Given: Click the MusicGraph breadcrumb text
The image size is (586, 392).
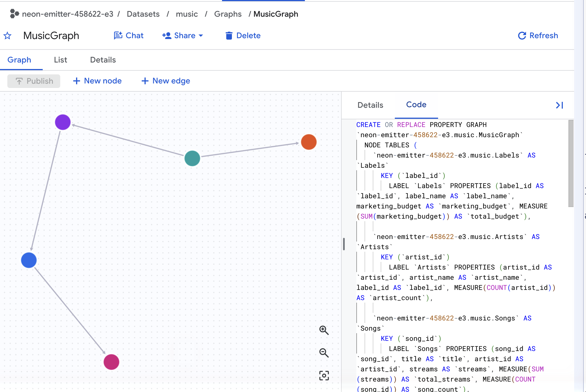Looking at the screenshot, I should click(x=276, y=14).
